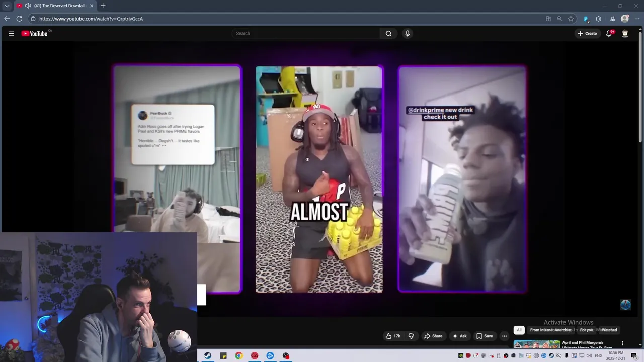Open the browser profile avatar
Viewport: 644px width, 362px height.
[625, 19]
